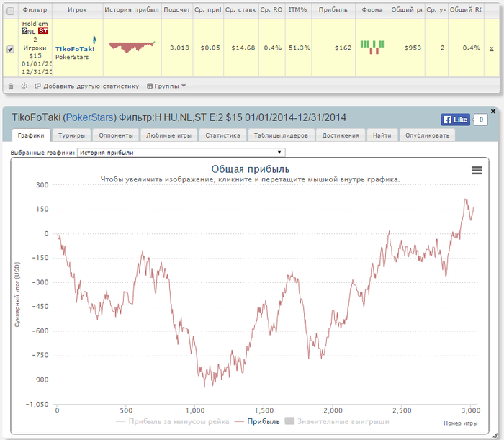Image resolution: width=504 pixels, height=440 pixels.
Task: Click the PokerStars spade icon near TikoFoTaki
Action: click(94, 40)
